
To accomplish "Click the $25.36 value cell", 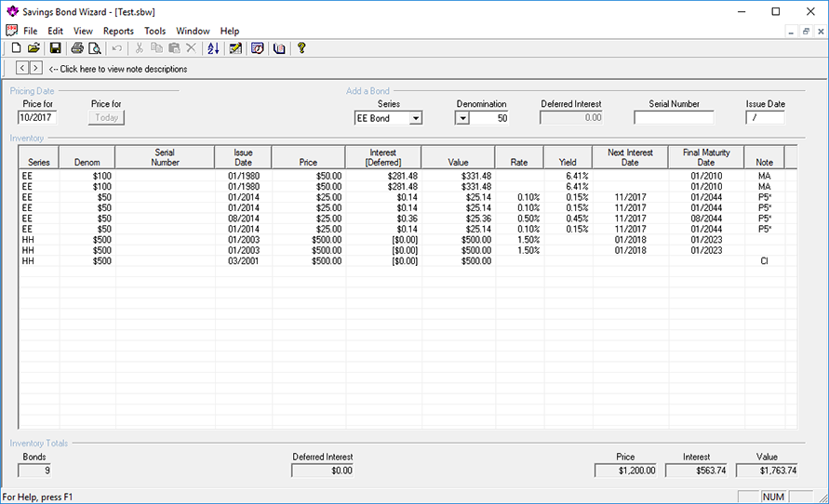I will coord(459,219).
